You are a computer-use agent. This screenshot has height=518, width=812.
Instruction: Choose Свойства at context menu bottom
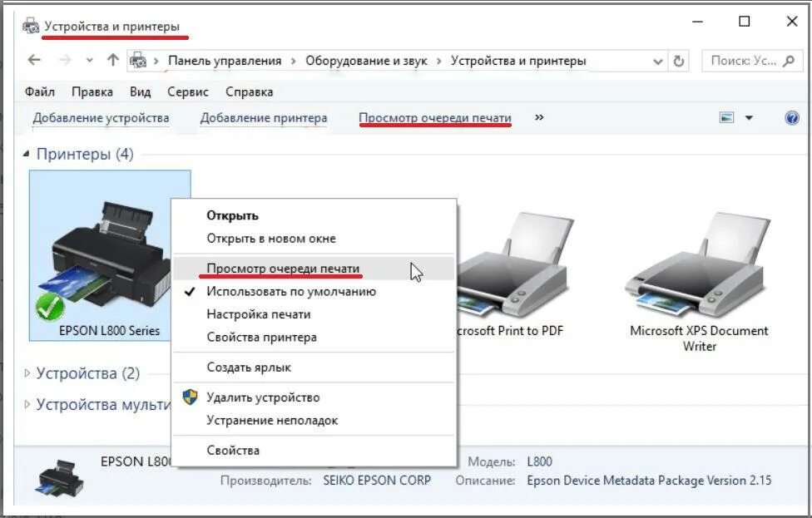pos(314,450)
